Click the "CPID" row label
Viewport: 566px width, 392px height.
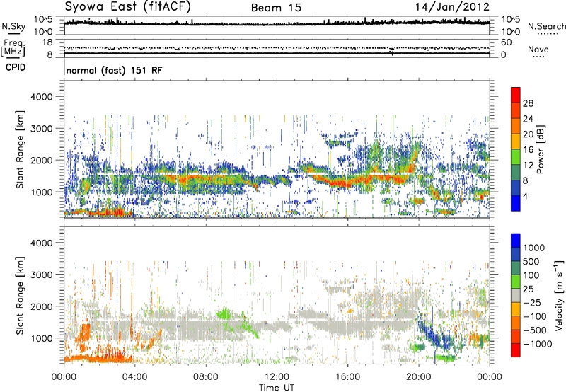click(16, 67)
